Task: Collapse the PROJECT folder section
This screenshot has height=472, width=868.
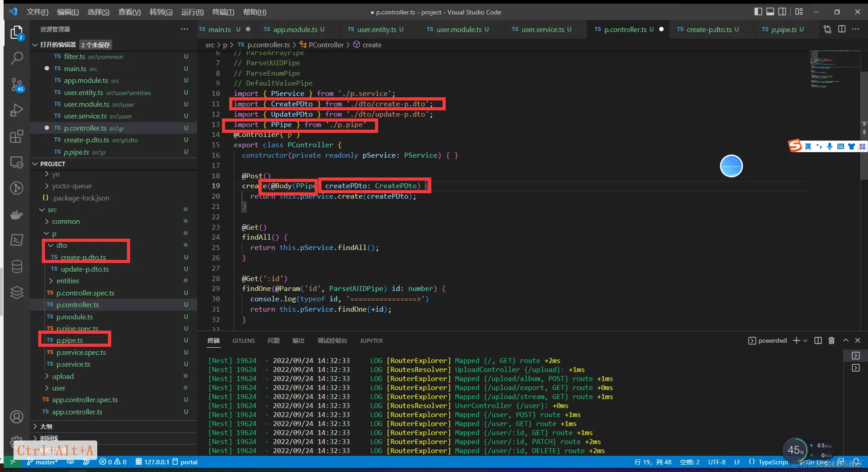Action: [35, 164]
